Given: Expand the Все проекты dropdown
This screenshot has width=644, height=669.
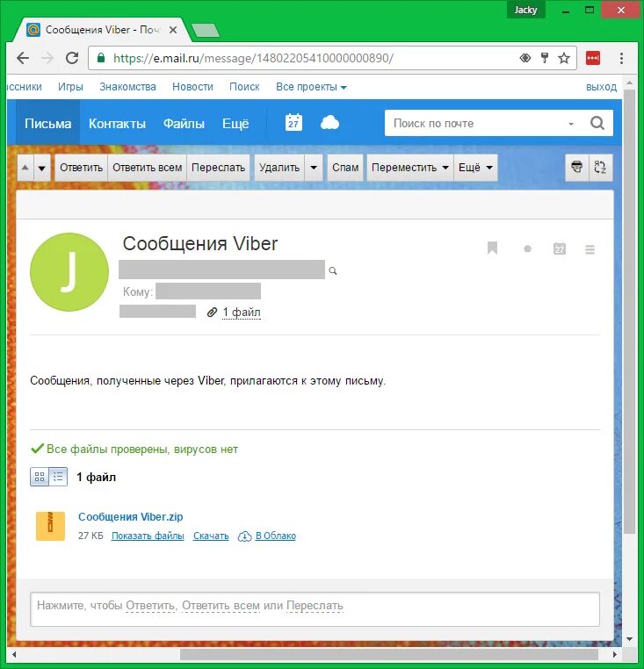Looking at the screenshot, I should click(x=311, y=87).
